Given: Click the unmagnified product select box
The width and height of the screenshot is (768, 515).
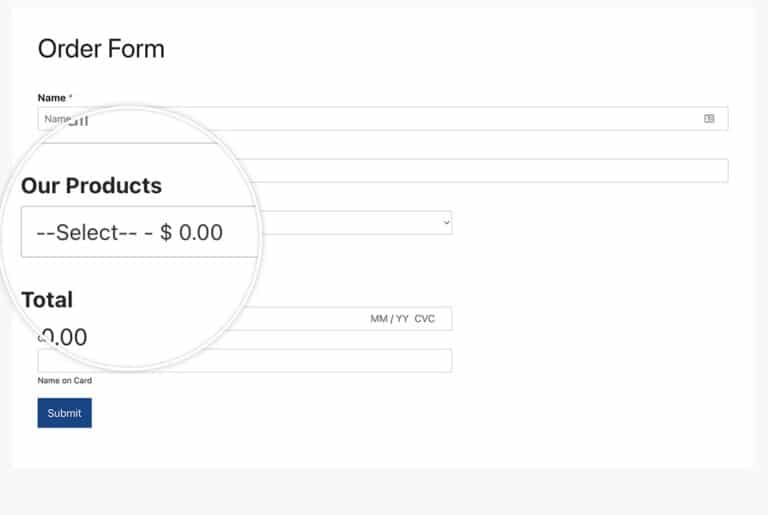Looking at the screenshot, I should tap(356, 222).
